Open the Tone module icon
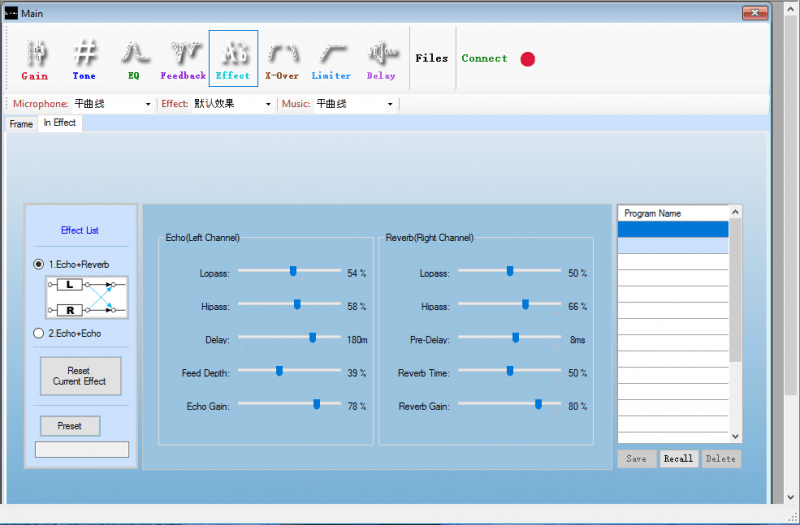800x525 pixels. pyautogui.click(x=85, y=58)
